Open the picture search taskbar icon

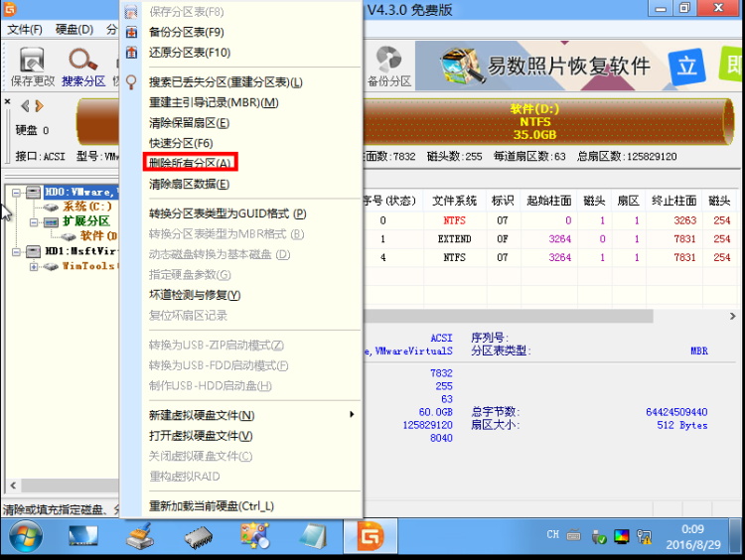pos(255,536)
